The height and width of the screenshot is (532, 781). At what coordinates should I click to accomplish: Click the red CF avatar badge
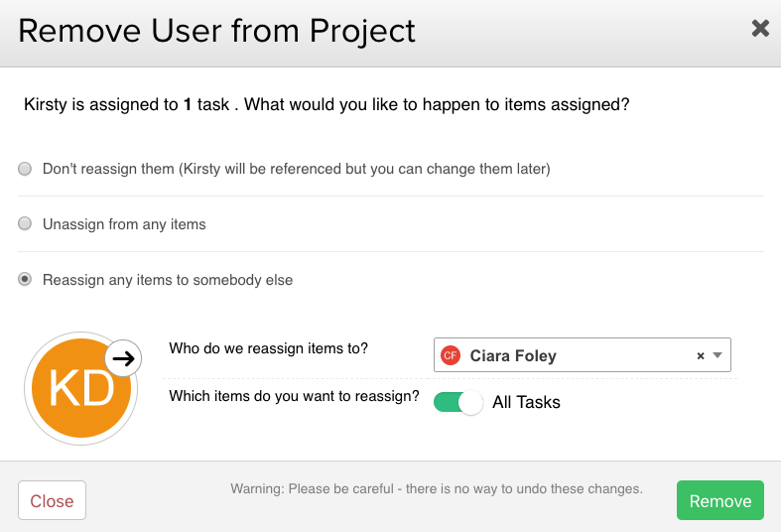coord(451,355)
